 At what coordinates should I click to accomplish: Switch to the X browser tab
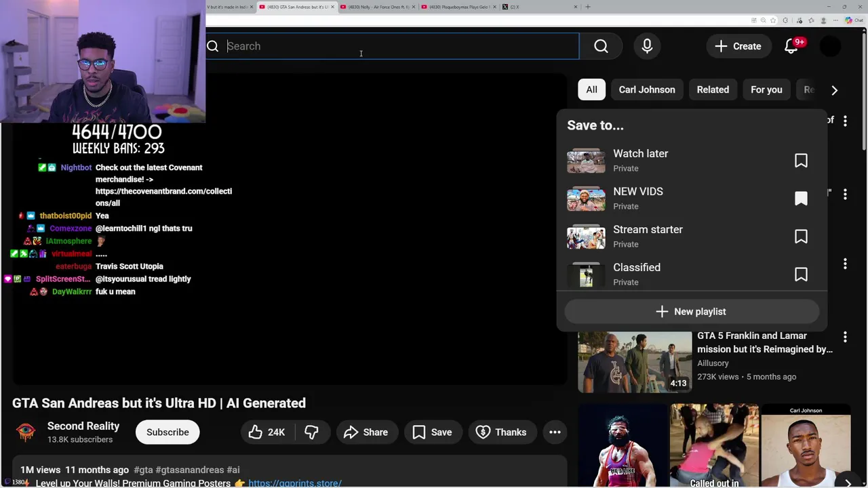pos(539,7)
